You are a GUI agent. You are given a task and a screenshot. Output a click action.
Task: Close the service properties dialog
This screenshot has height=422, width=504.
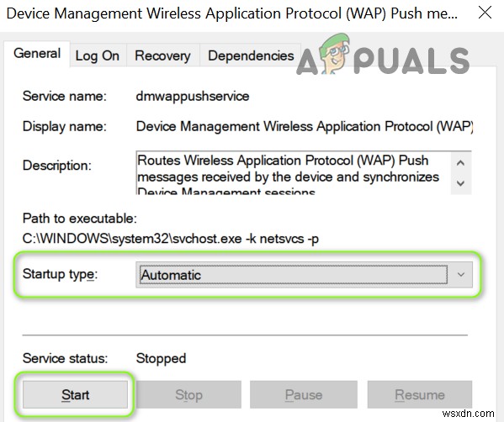(x=485, y=13)
